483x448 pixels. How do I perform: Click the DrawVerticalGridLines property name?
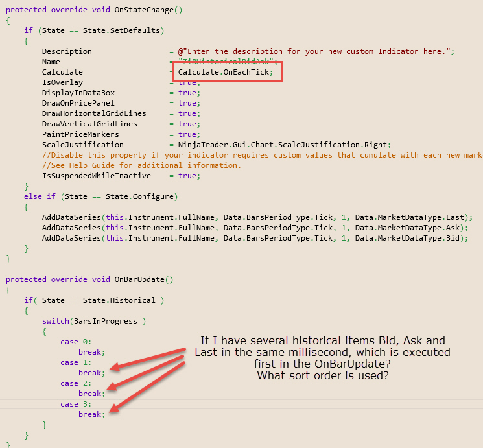89,124
